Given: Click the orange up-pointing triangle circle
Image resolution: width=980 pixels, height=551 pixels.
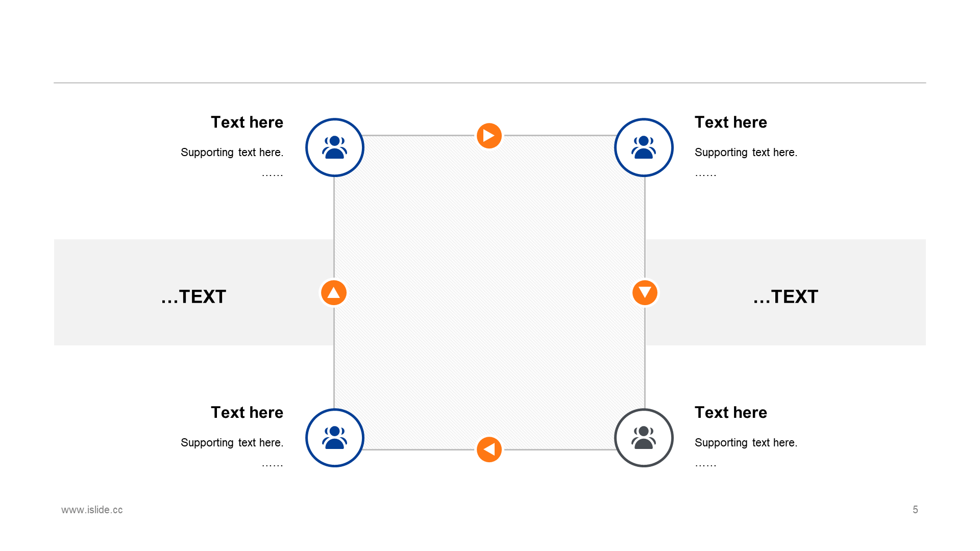Looking at the screenshot, I should (334, 293).
